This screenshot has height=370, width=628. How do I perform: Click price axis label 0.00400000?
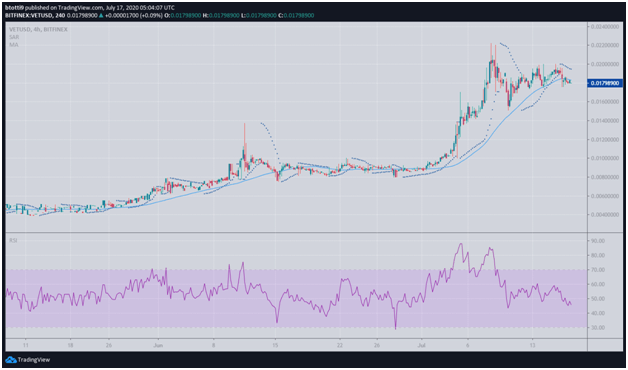pyautogui.click(x=605, y=215)
